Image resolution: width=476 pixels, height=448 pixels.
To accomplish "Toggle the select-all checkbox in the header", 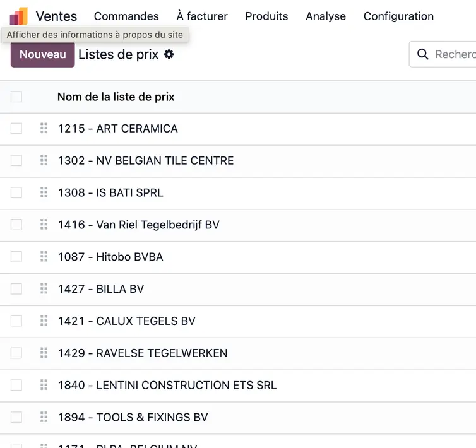I will [16, 97].
